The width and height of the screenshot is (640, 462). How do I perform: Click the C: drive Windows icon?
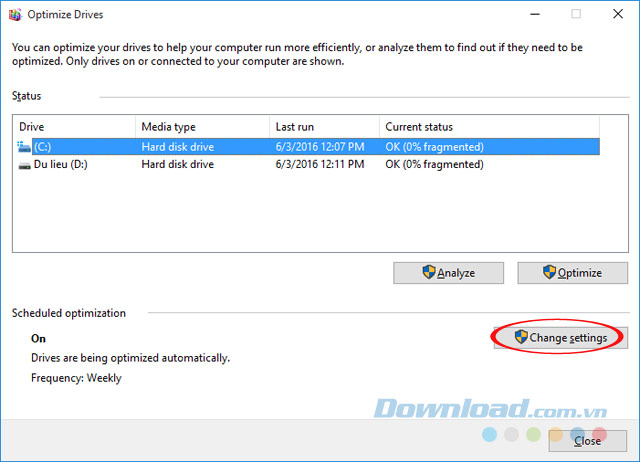24,147
